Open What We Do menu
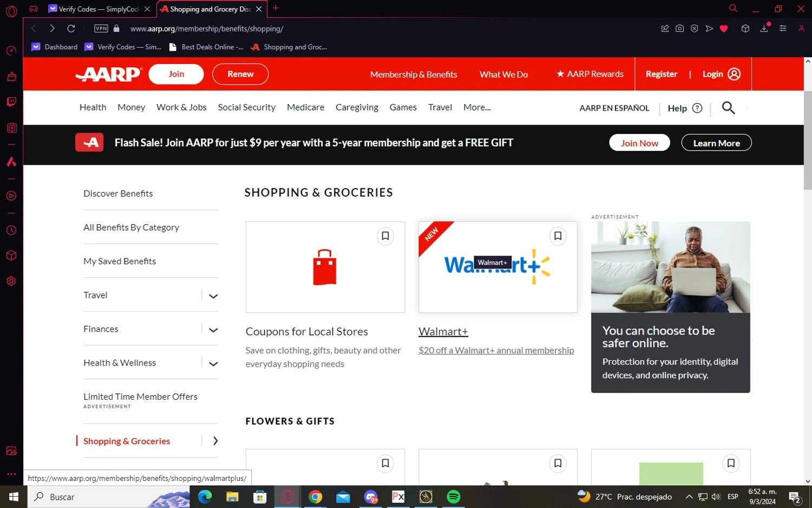Screen dimensions: 812x508 pyautogui.click(x=503, y=74)
